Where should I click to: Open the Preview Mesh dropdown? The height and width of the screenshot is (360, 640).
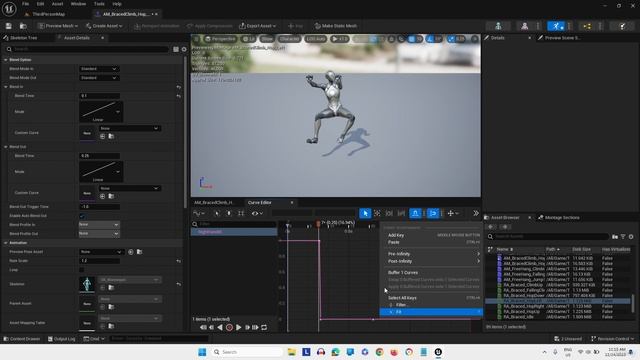[58, 26]
